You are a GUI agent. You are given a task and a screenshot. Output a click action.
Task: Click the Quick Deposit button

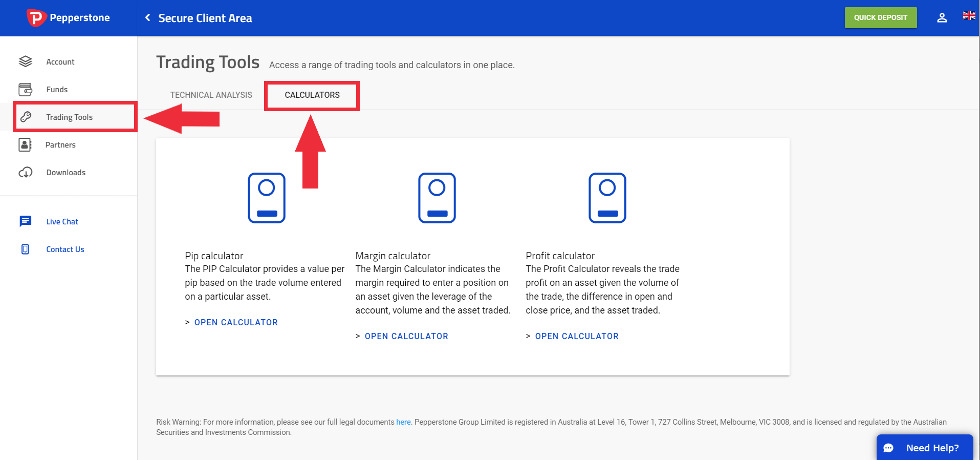[x=881, y=17]
